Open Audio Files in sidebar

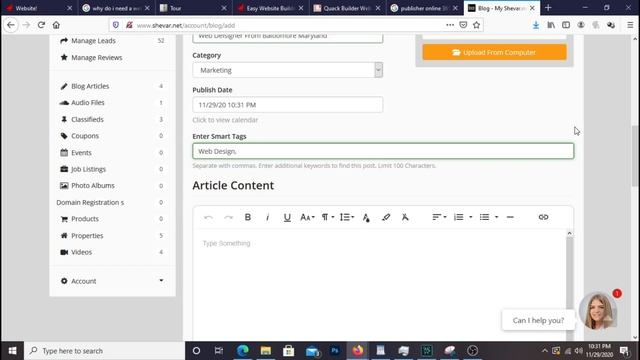[87, 102]
